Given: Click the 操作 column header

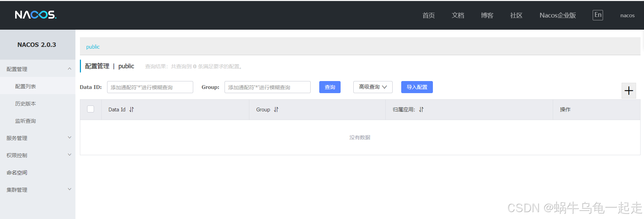Looking at the screenshot, I should pyautogui.click(x=565, y=110).
